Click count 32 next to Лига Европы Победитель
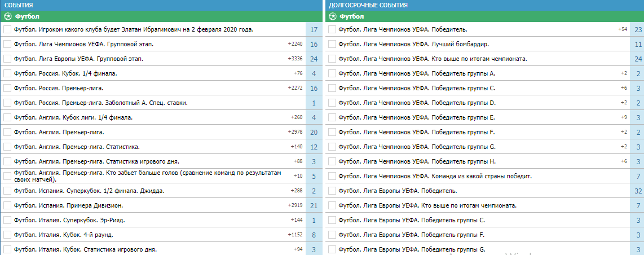 point(638,191)
